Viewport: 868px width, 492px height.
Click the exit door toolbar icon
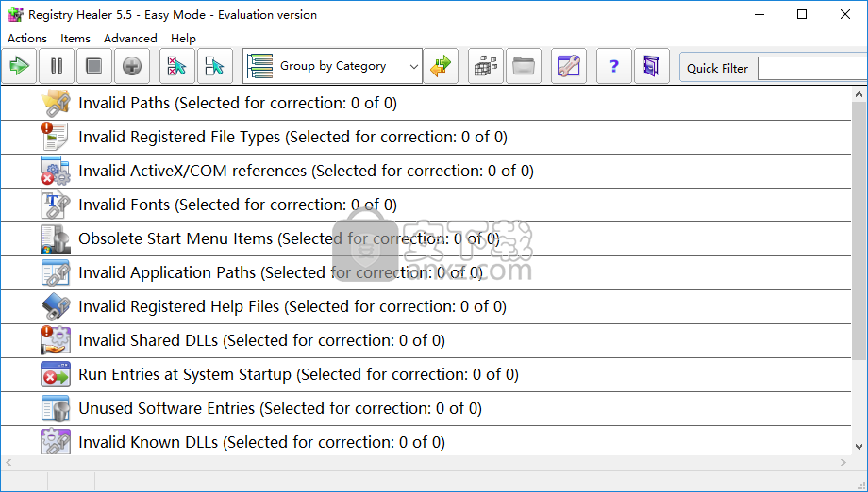(652, 66)
